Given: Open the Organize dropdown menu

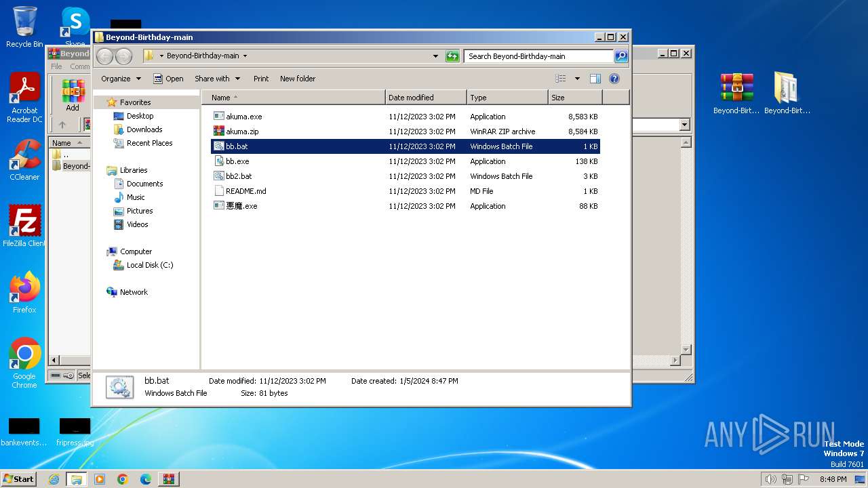Looking at the screenshot, I should [121, 79].
